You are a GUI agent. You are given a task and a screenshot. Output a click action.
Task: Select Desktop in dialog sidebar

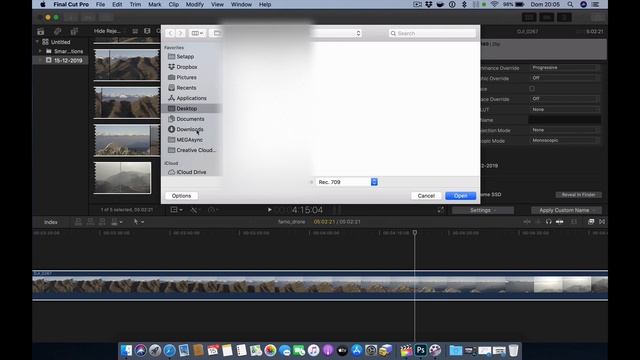[x=191, y=109]
